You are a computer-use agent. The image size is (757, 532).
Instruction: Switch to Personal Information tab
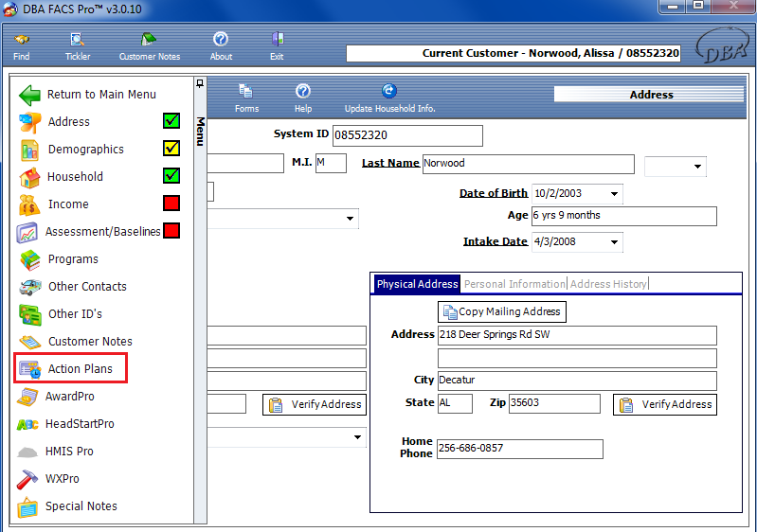coord(514,284)
